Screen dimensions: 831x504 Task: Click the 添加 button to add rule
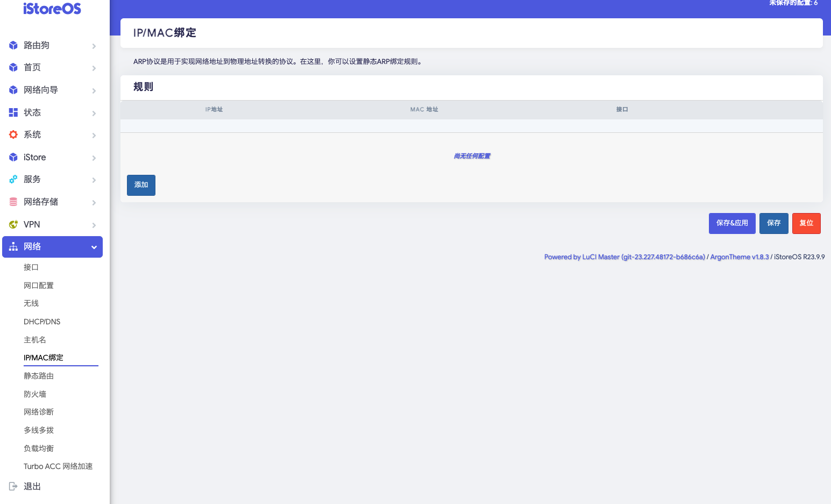coord(141,185)
